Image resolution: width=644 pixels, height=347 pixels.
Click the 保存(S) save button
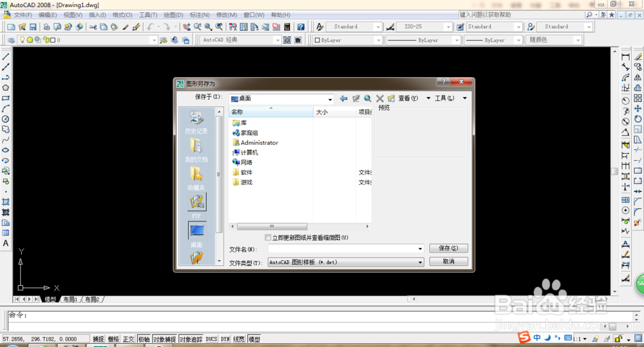pos(448,248)
